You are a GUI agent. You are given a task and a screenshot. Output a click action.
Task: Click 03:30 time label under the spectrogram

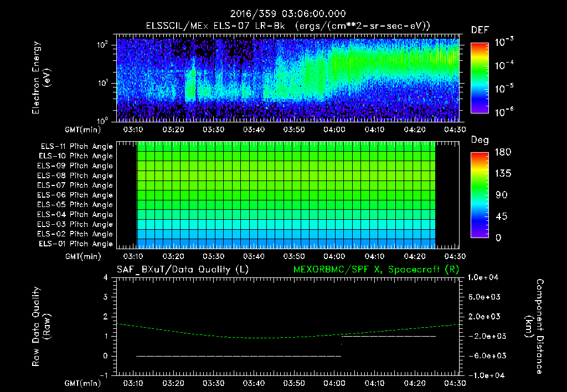[x=213, y=130]
